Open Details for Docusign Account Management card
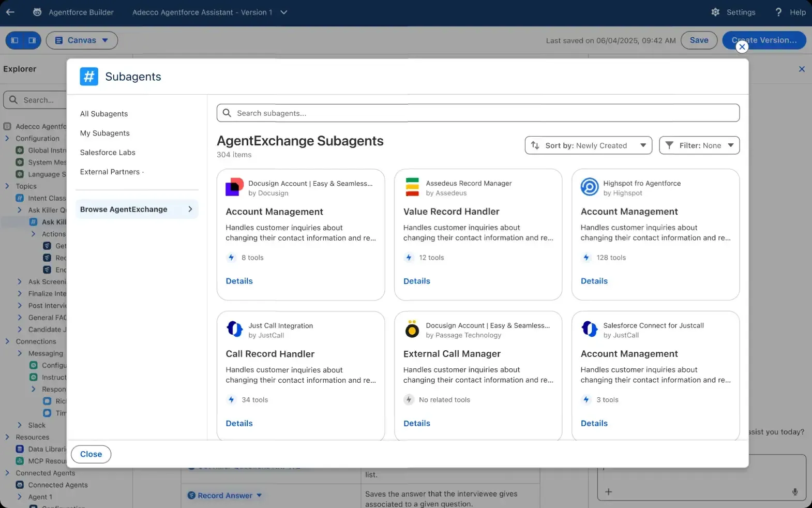This screenshot has width=812, height=508. click(239, 281)
